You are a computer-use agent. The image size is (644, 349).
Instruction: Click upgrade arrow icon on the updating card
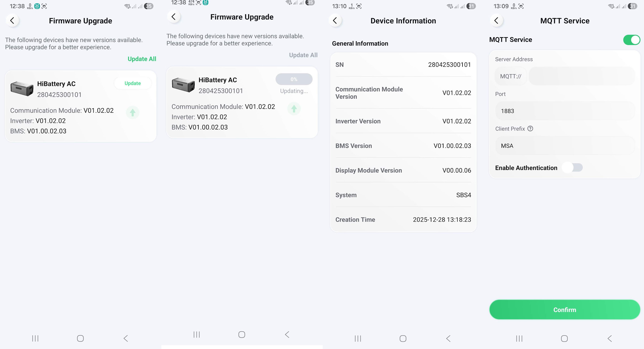pos(294,109)
